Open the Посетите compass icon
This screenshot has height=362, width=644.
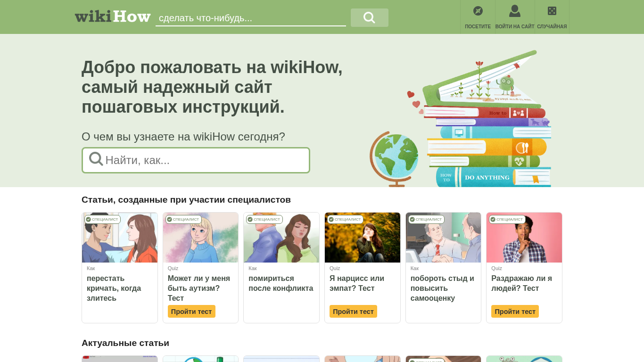[x=478, y=11]
